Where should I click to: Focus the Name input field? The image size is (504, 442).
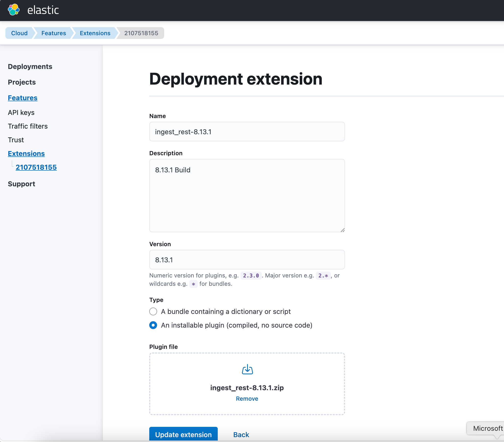coord(247,132)
